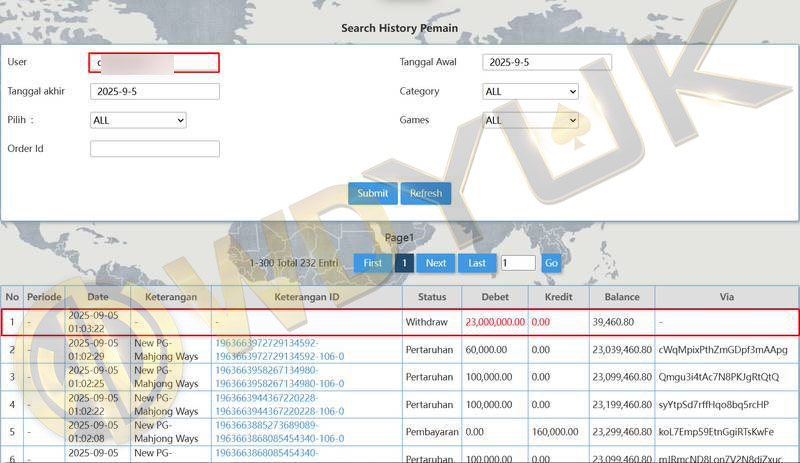The width and height of the screenshot is (800, 463).
Task: Click date 2025-09-05 01:02:25
Action: (93, 377)
